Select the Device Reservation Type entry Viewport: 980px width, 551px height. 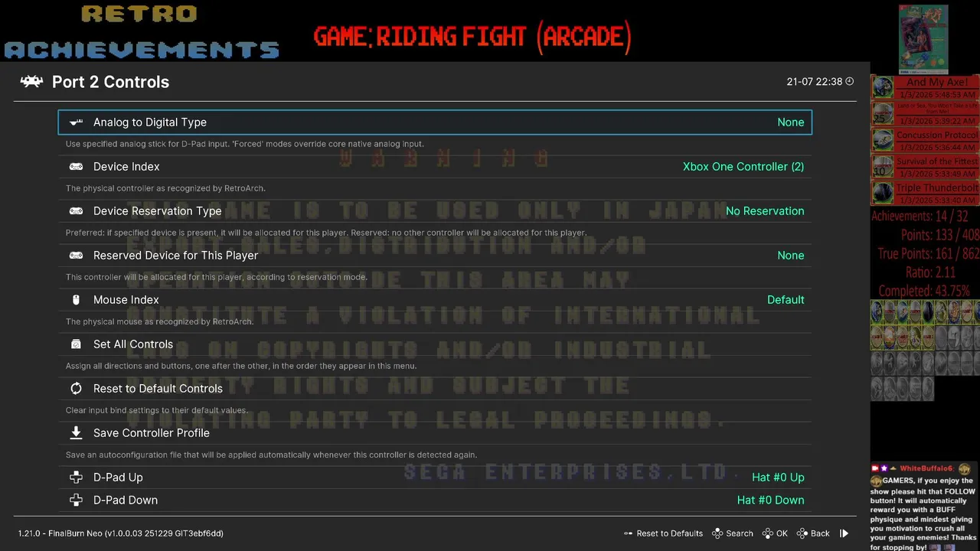click(435, 211)
